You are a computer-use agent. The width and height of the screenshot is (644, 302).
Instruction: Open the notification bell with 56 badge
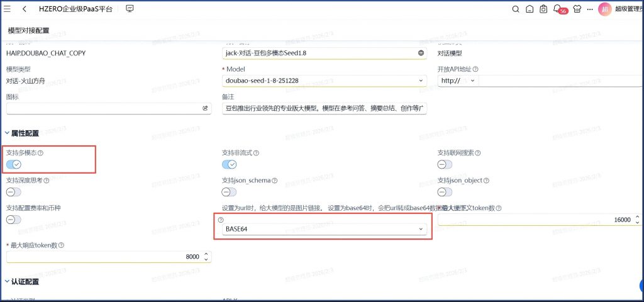(557, 9)
